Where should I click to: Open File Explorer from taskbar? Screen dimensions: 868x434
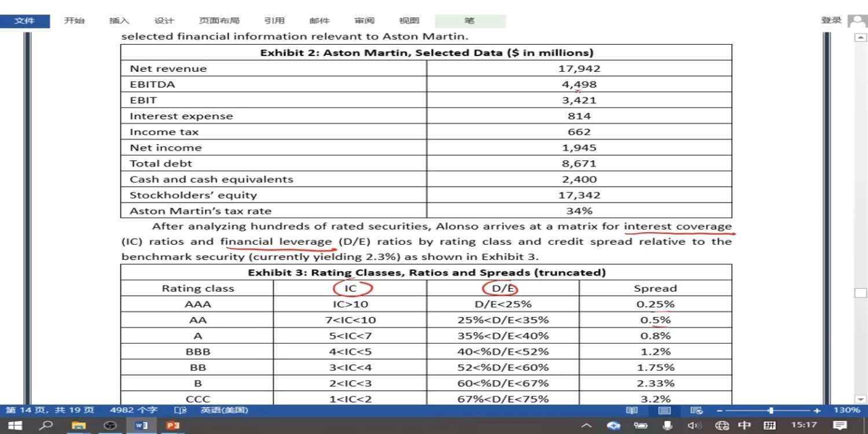click(79, 425)
